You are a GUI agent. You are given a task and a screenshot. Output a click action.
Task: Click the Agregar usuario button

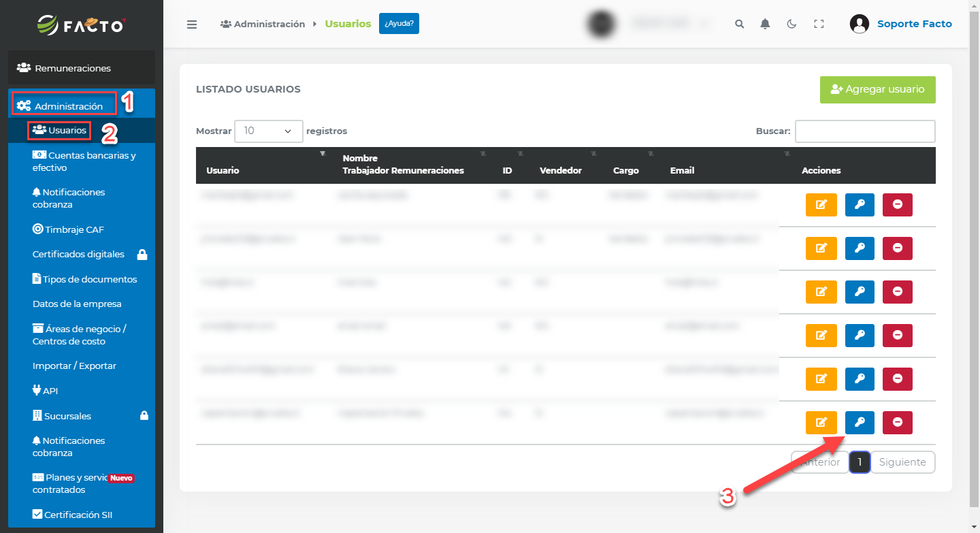pyautogui.click(x=877, y=90)
